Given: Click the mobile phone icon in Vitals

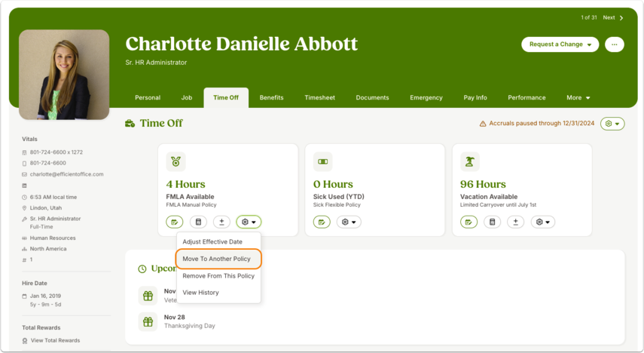Looking at the screenshot, I should (x=24, y=164).
